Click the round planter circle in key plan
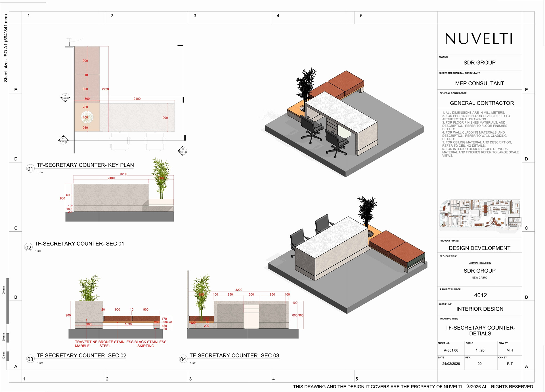 87,117
